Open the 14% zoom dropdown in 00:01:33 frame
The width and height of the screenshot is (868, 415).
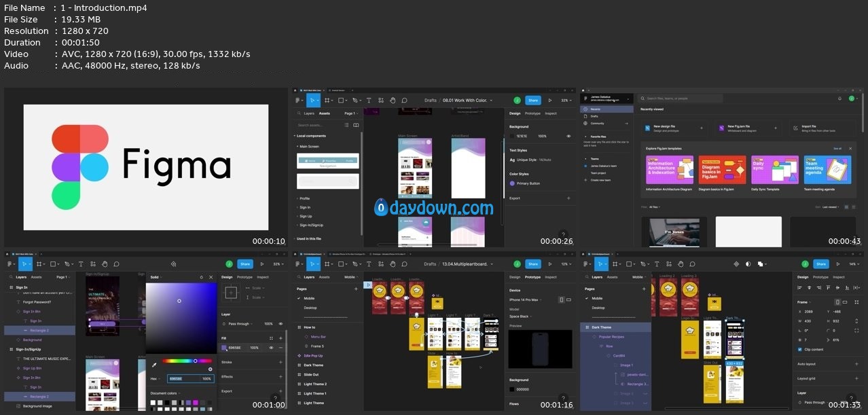point(854,264)
